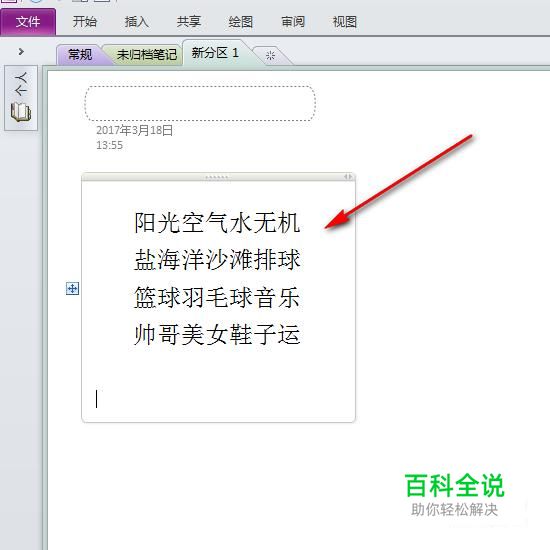Screen dimensions: 550x550
Task: Switch to the 审阅 ribbon tab
Action: click(x=293, y=22)
